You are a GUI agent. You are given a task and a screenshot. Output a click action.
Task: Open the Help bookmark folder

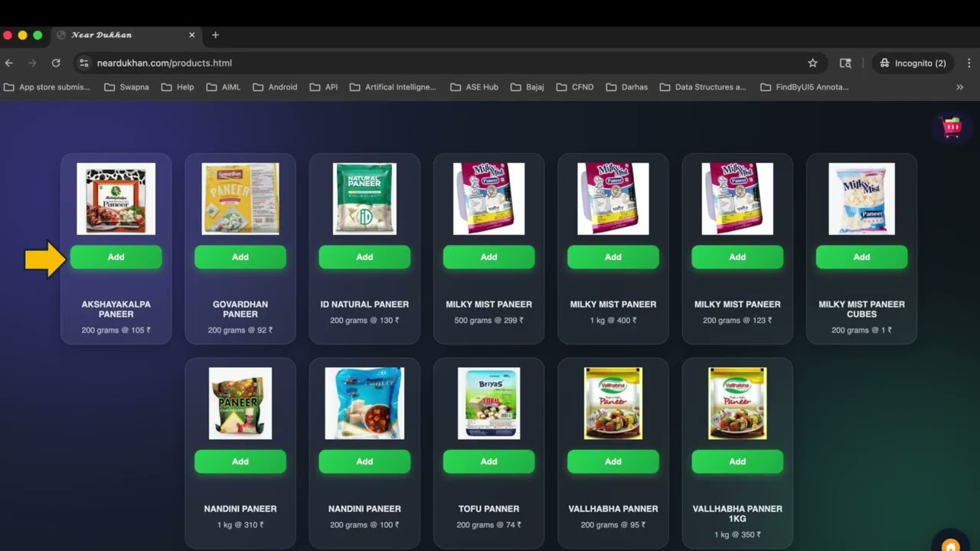click(x=178, y=87)
